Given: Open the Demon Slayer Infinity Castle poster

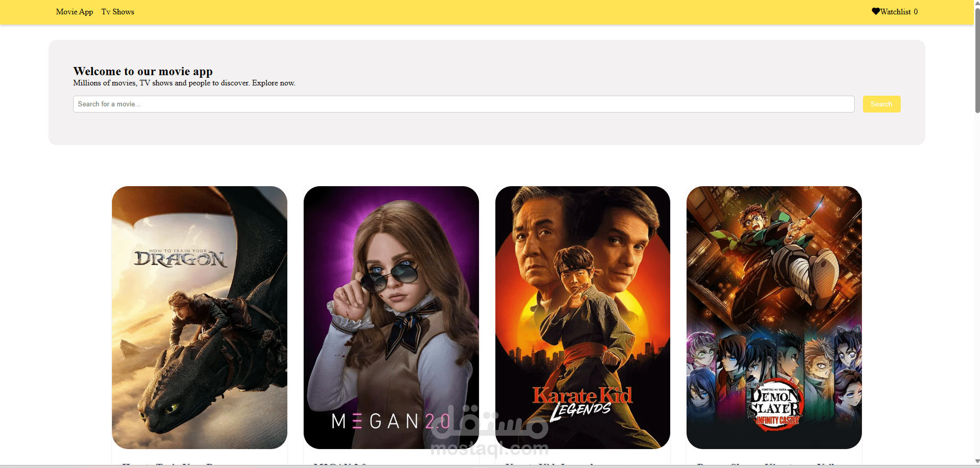Looking at the screenshot, I should (x=774, y=317).
